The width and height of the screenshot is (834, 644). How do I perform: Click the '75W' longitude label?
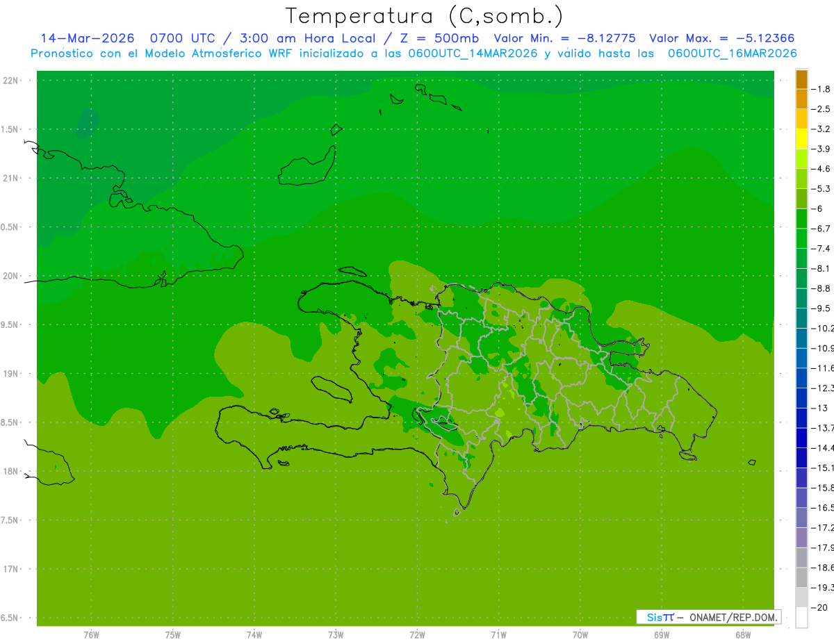[x=173, y=635]
